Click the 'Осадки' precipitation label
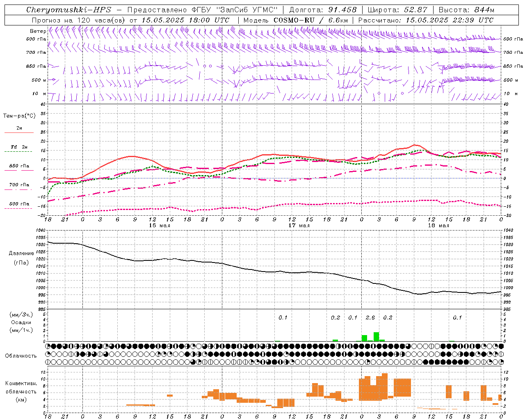The width and height of the screenshot is (525, 420). coord(21,322)
